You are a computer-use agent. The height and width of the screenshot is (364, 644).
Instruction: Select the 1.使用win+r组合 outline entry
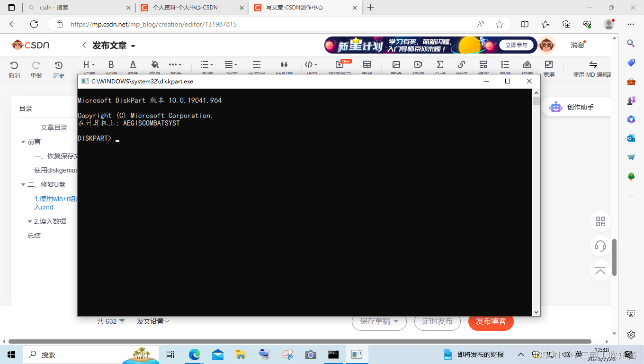pos(56,203)
